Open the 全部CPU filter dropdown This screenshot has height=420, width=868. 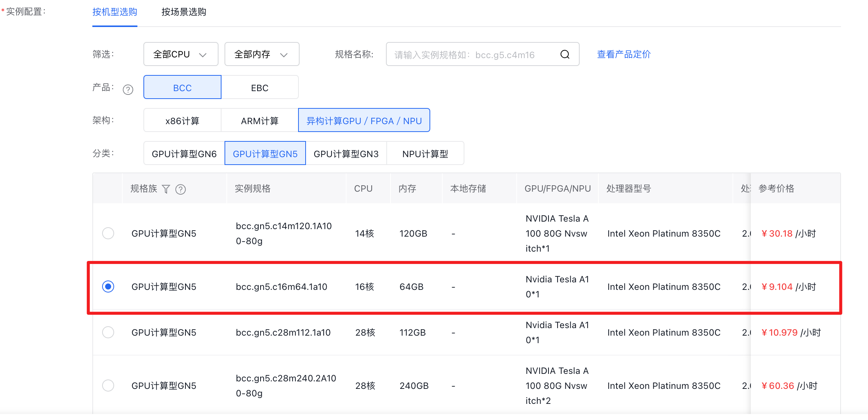[181, 54]
